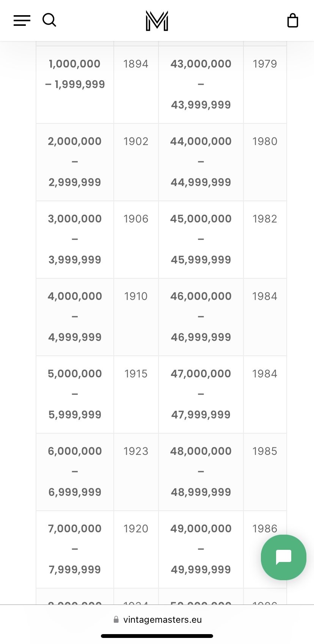314x644 pixels.
Task: Tap the 43,000,000 – 43,999,999 range cell
Action: (x=201, y=85)
